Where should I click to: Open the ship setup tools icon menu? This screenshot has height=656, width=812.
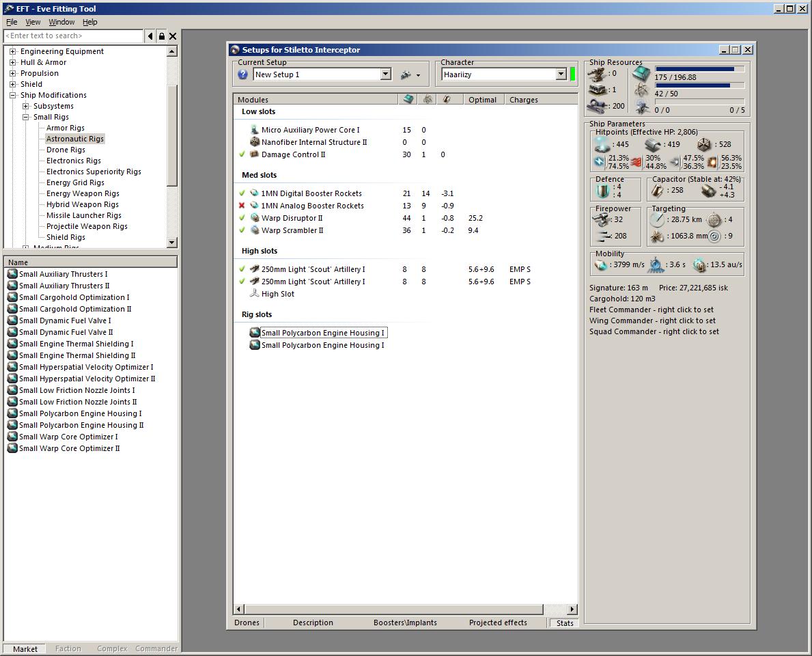410,75
